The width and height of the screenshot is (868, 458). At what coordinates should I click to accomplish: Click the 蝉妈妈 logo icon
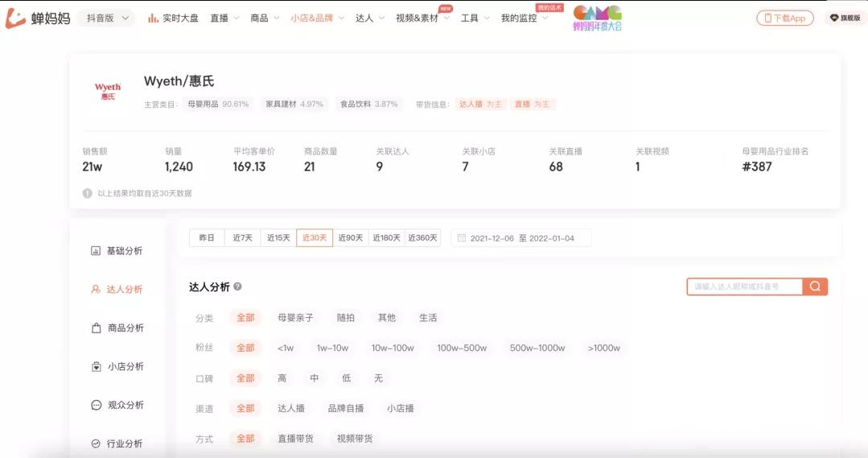[x=15, y=18]
